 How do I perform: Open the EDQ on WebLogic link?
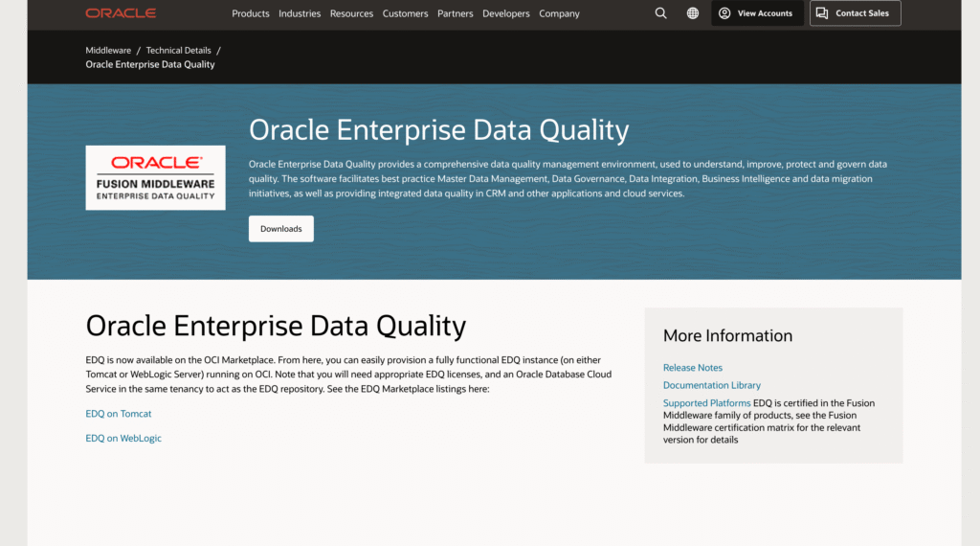coord(123,438)
